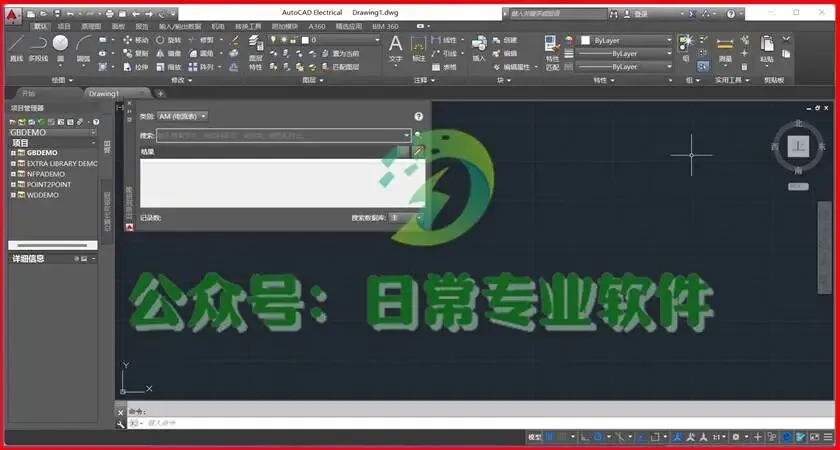Screen dimensions: 840x450
Task: Click the new drawing tab plus button
Action: coord(160,93)
